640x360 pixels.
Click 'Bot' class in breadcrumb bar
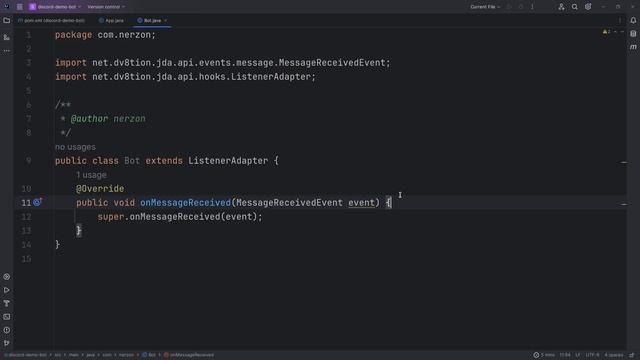click(149, 355)
